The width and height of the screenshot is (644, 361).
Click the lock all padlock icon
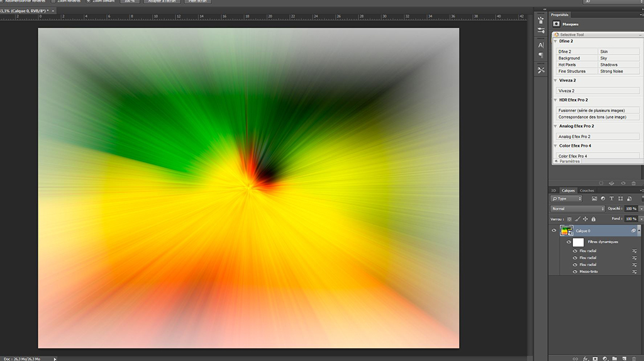coord(593,219)
